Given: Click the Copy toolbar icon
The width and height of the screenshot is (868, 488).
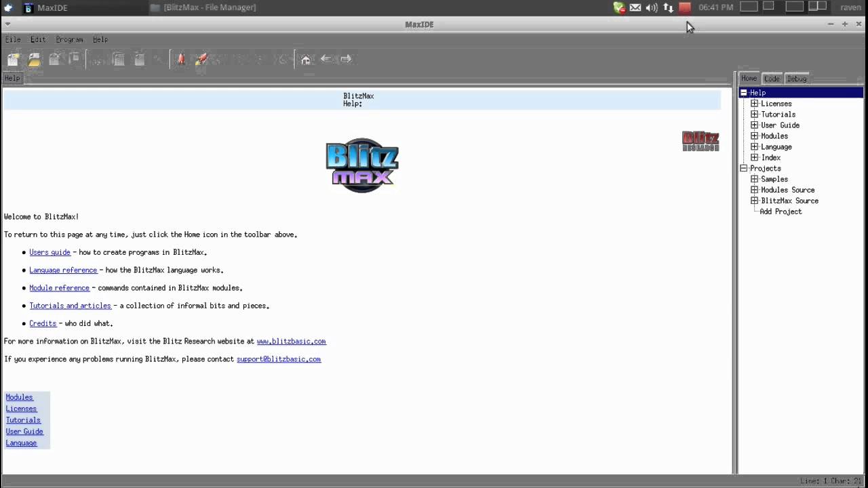Looking at the screenshot, I should pyautogui.click(x=119, y=60).
